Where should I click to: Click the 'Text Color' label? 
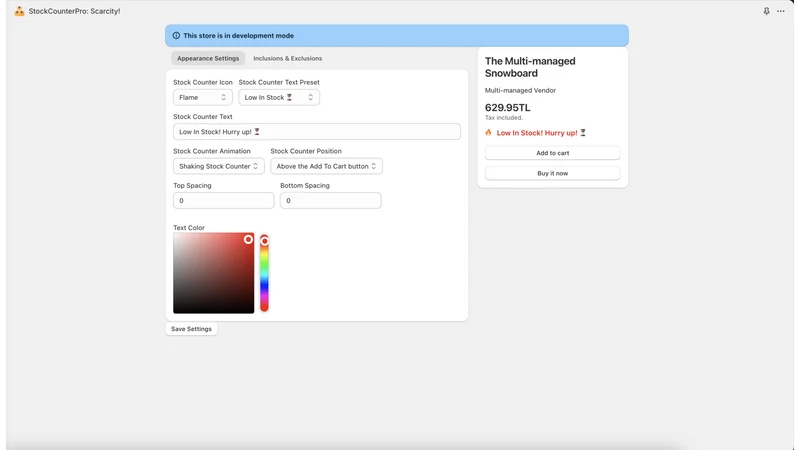(x=189, y=228)
